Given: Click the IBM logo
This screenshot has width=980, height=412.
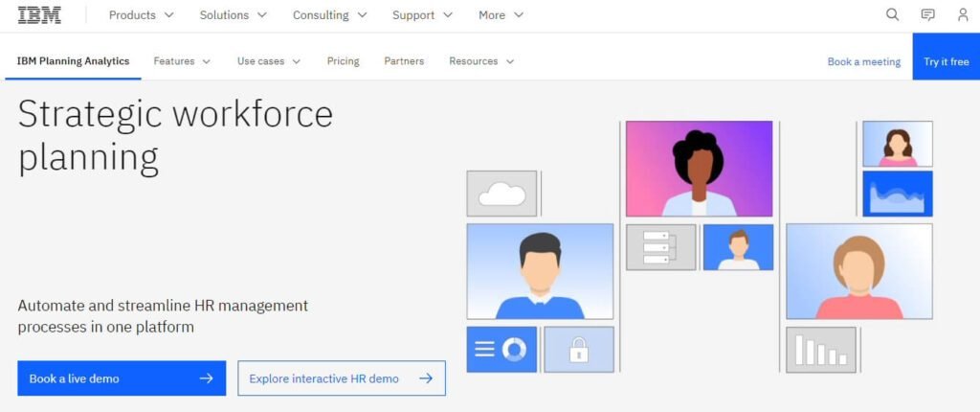Looking at the screenshot, I should (x=39, y=15).
